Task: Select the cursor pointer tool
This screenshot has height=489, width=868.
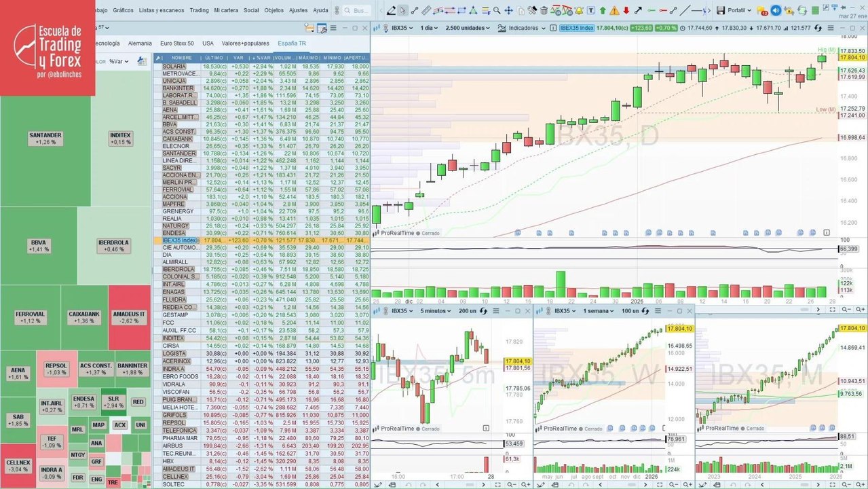Action: [403, 11]
